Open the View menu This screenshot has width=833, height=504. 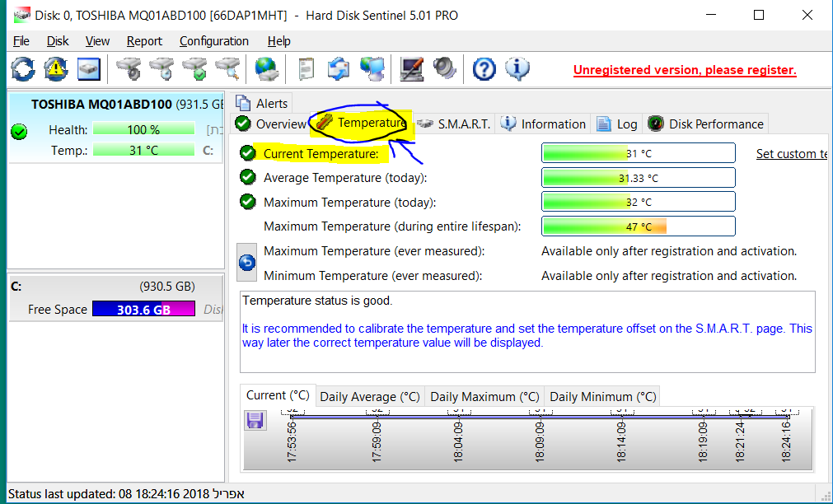coord(98,41)
